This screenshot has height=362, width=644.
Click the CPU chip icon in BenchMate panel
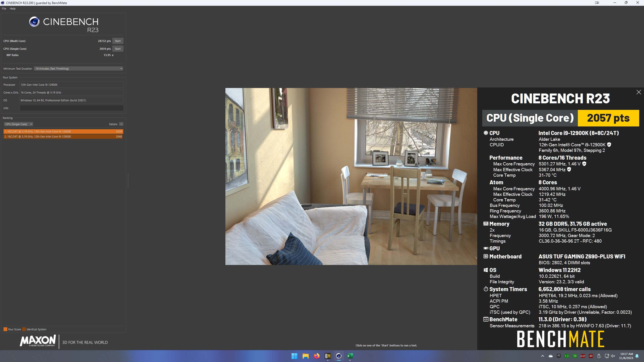click(486, 133)
